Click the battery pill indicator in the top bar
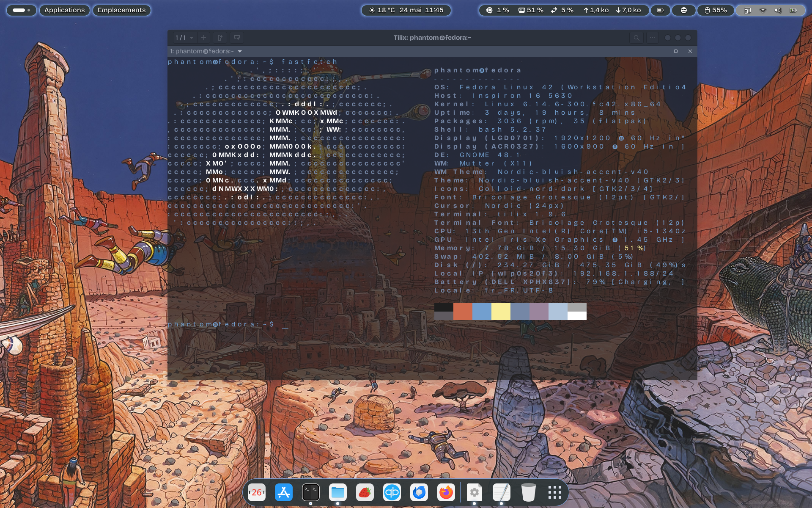The image size is (812, 508). pyautogui.click(x=661, y=10)
